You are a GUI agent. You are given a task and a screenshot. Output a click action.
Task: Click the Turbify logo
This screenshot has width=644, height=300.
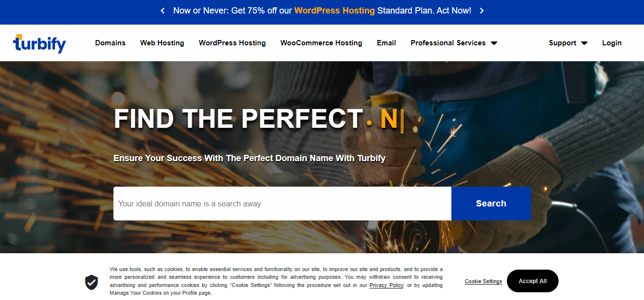pyautogui.click(x=40, y=43)
